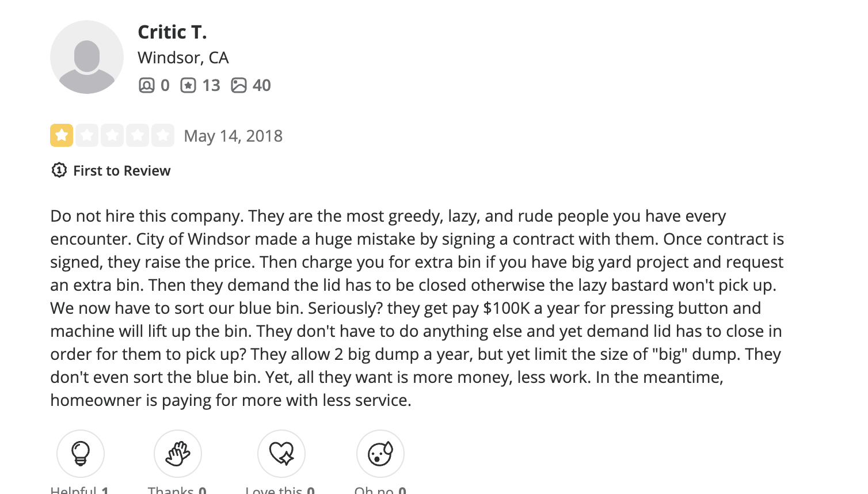Click the friends count icon
The width and height of the screenshot is (868, 494).
coord(147,85)
